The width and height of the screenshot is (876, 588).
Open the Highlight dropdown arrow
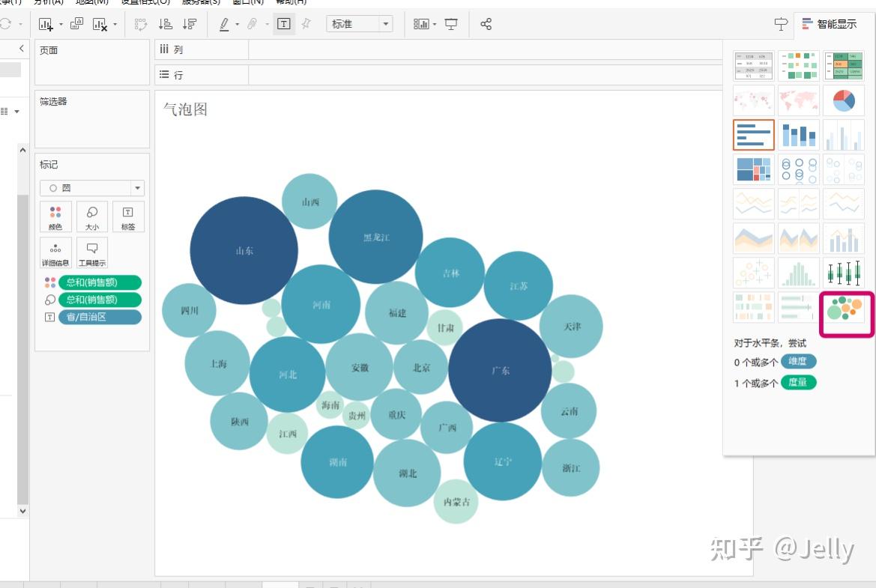[238, 25]
